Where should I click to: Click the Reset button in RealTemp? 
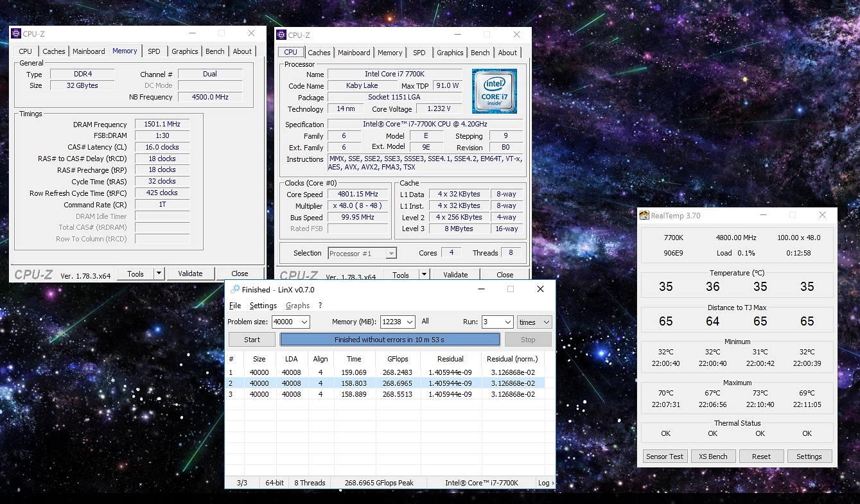pos(761,456)
